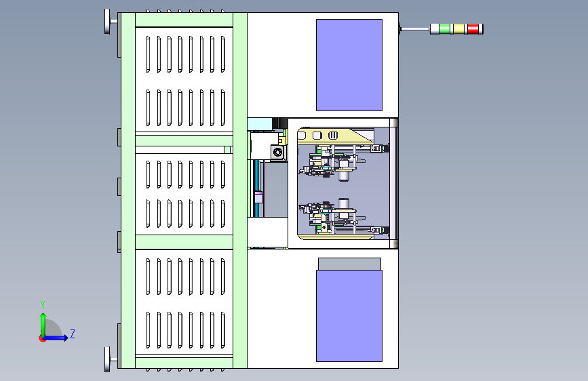Click the green Y axis arrow on triad
The height and width of the screenshot is (381, 588).
pos(43,324)
